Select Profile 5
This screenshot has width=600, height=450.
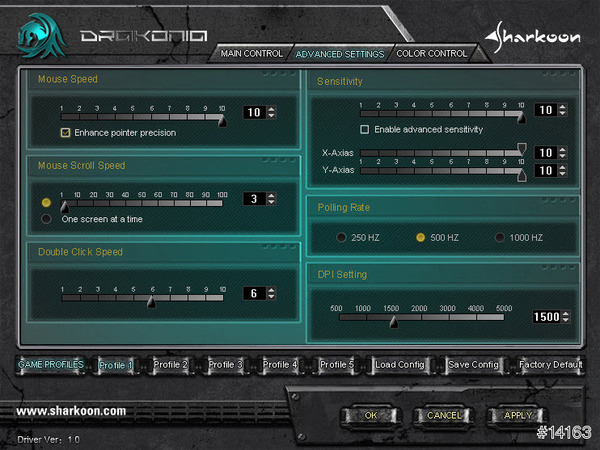[336, 365]
